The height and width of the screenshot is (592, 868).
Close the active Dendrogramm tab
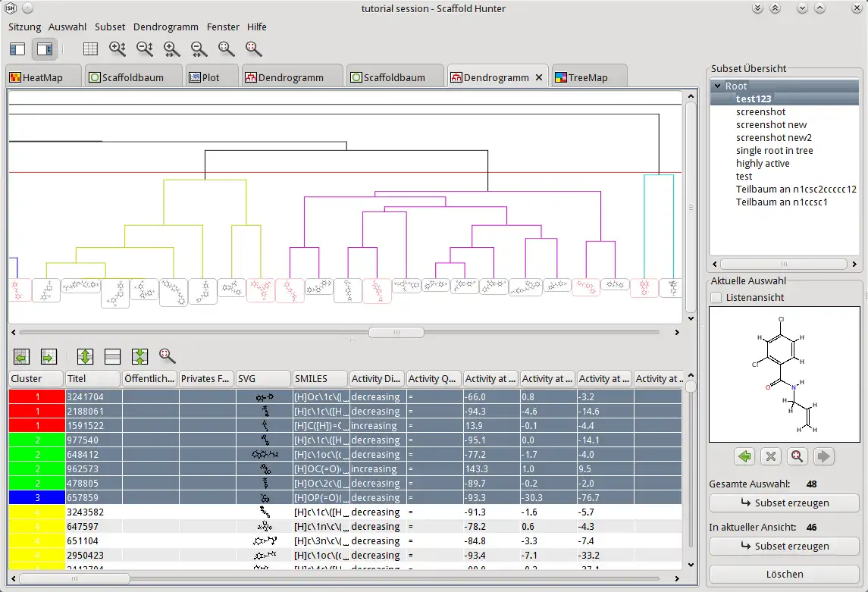pos(539,77)
